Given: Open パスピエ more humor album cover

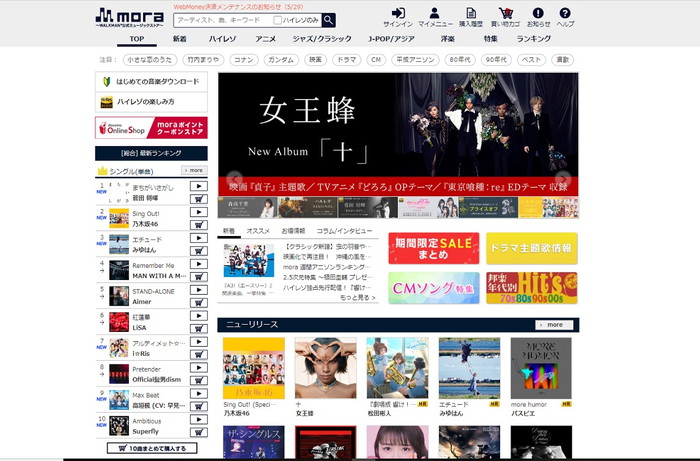Looking at the screenshot, I should 541,368.
